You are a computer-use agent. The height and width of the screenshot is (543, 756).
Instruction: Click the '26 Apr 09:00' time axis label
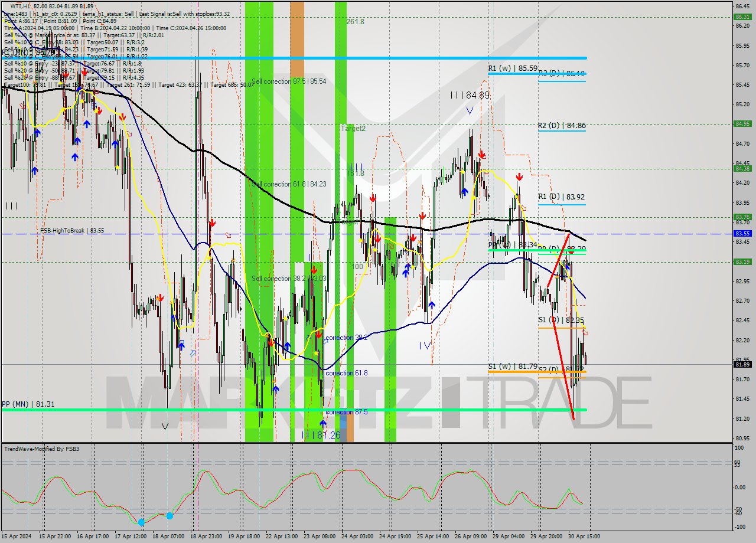pyautogui.click(x=471, y=537)
